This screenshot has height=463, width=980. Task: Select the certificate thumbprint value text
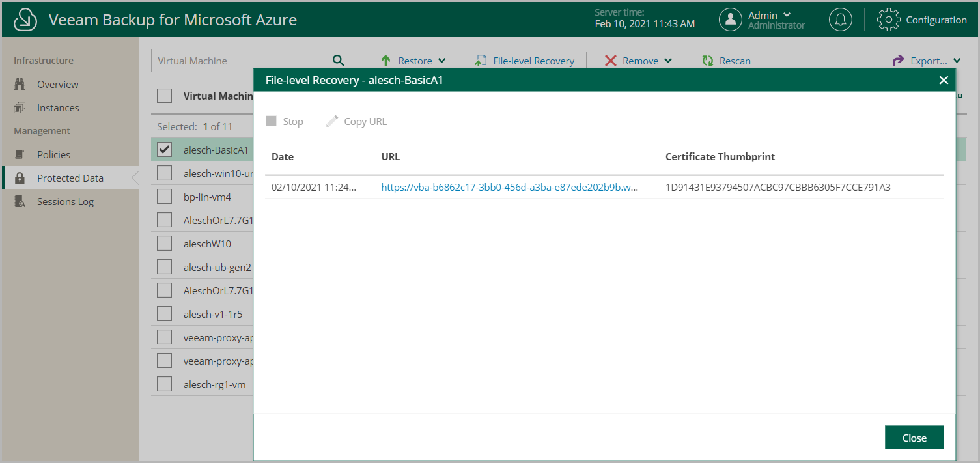[x=778, y=187]
